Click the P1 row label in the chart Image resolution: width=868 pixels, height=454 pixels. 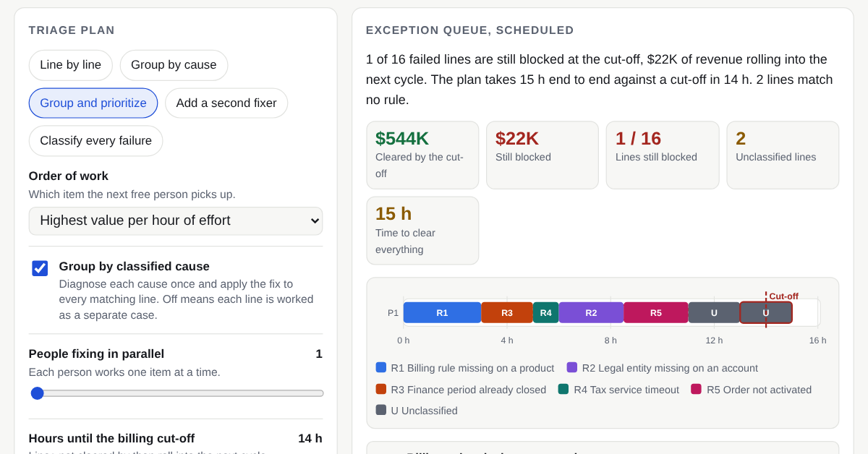[393, 313]
